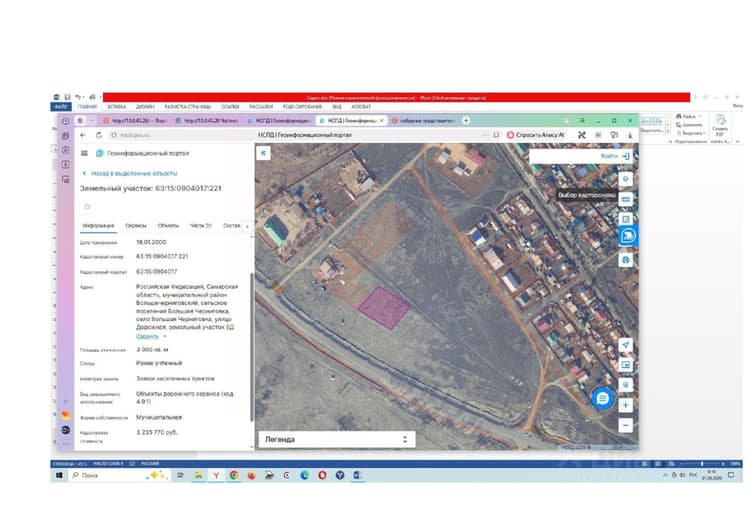
Task: Collapse the info panel with double-chevron button
Action: [x=263, y=153]
